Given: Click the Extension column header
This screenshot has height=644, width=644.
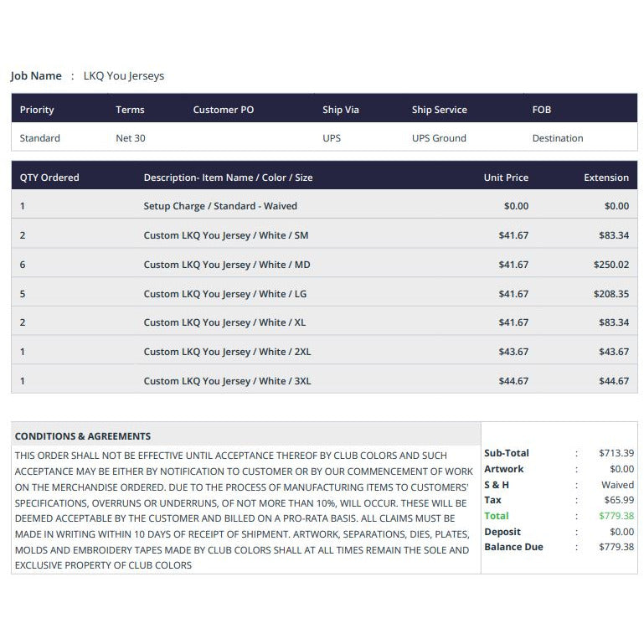Looking at the screenshot, I should 606,178.
